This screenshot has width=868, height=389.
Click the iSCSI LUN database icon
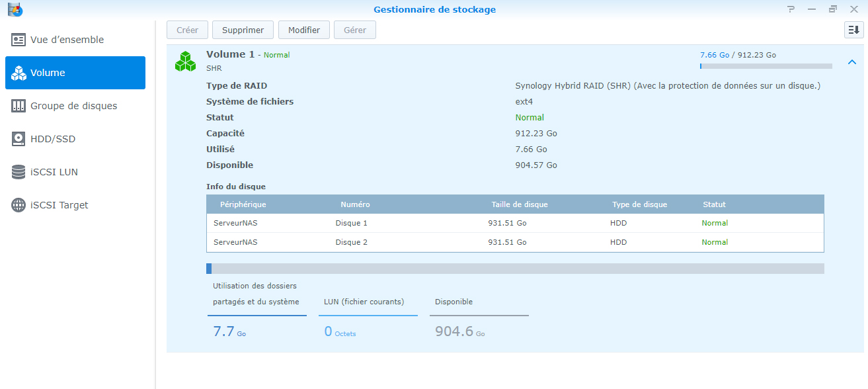coord(19,172)
